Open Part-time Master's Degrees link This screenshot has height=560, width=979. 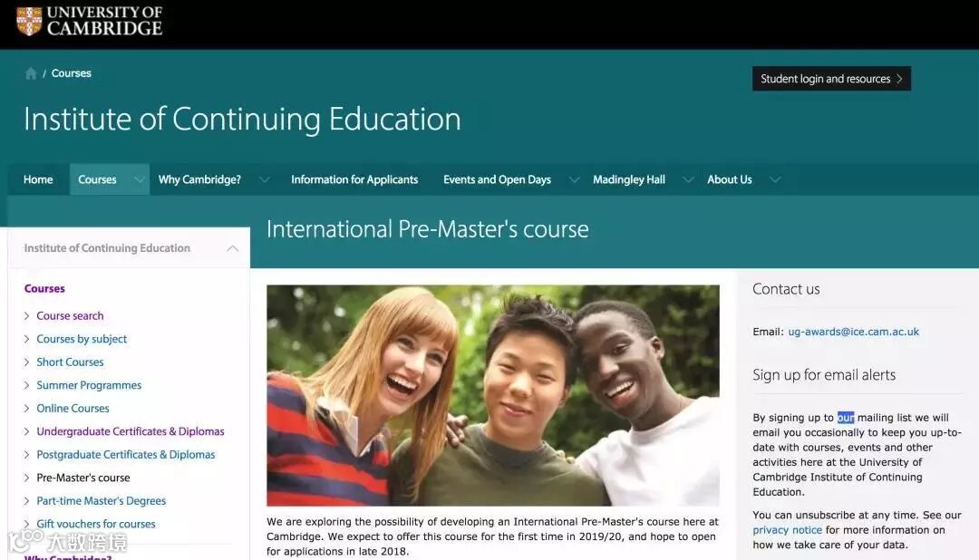(102, 501)
